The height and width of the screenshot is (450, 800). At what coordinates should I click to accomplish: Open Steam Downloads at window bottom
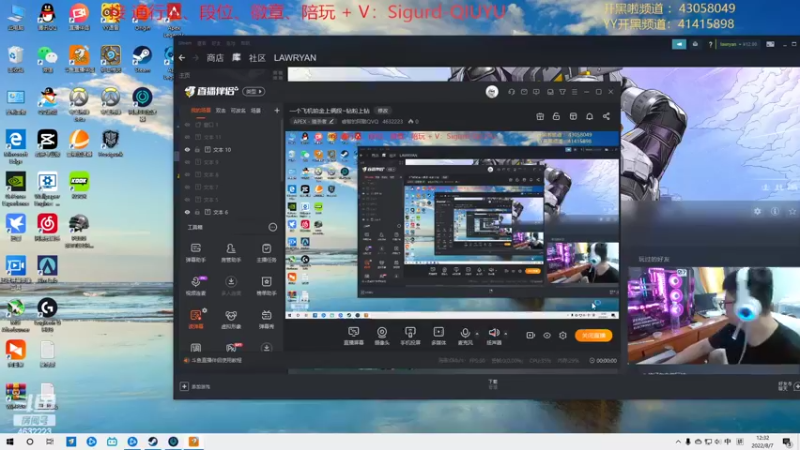click(x=493, y=384)
